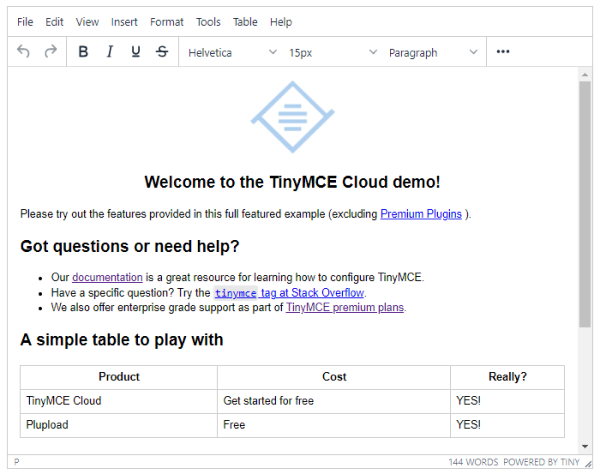Viewport: 600px width, 473px height.
Task: Click the 144 WORDS word count
Action: click(x=473, y=462)
